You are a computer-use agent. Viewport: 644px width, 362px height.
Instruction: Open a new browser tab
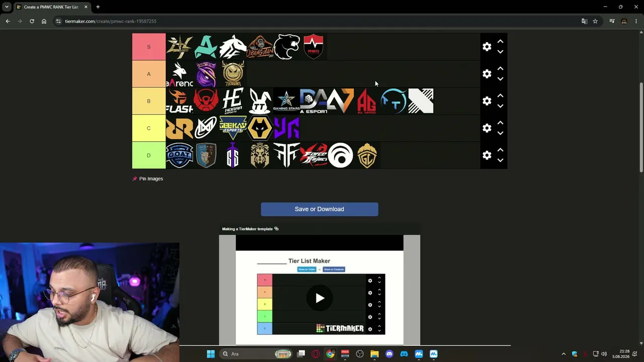pyautogui.click(x=98, y=7)
